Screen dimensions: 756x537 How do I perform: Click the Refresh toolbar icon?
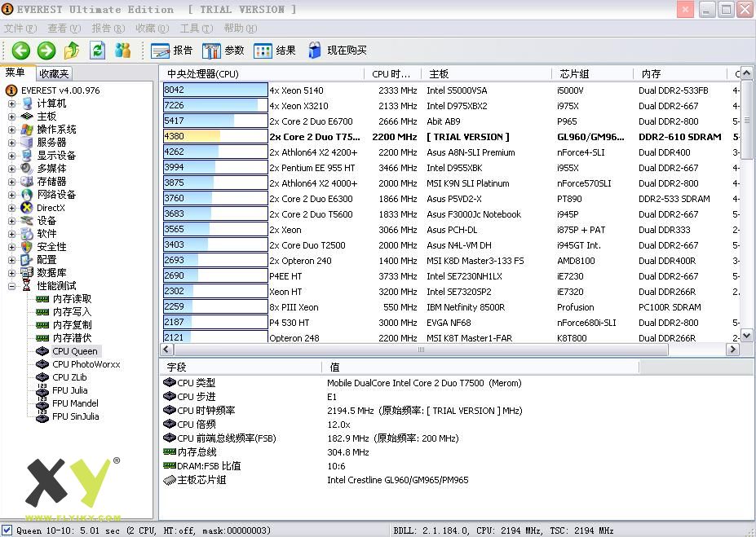(x=98, y=50)
